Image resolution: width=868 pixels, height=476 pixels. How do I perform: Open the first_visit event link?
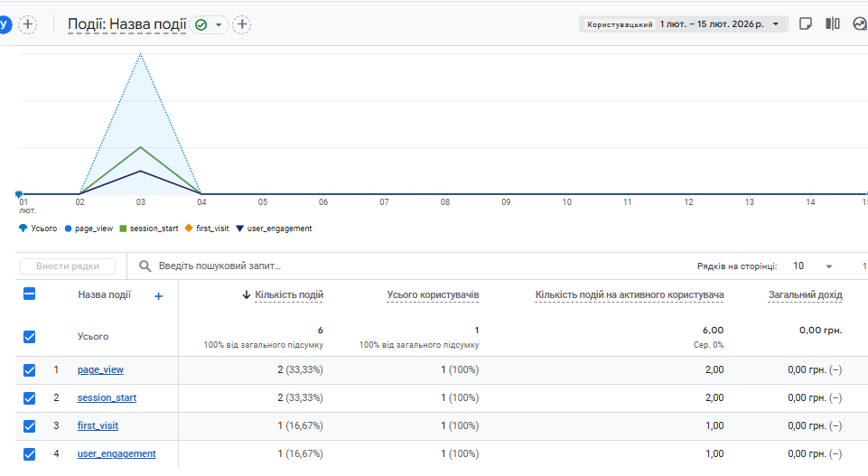click(98, 425)
